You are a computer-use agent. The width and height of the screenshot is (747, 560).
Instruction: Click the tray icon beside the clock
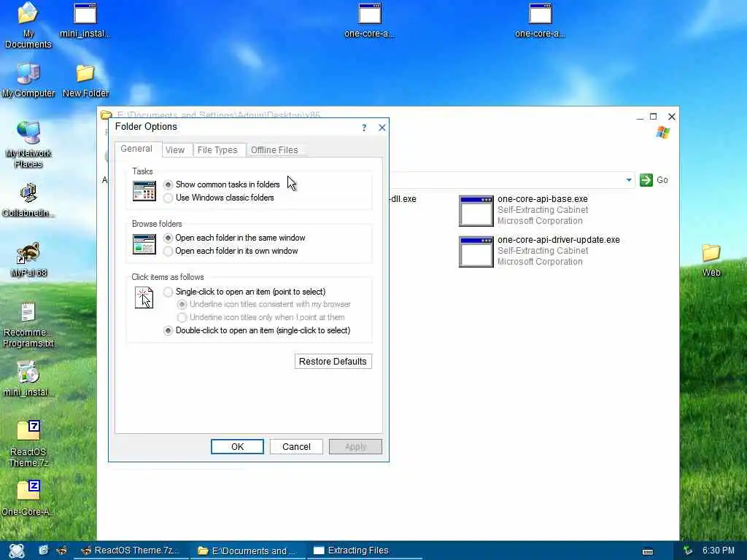tap(687, 551)
